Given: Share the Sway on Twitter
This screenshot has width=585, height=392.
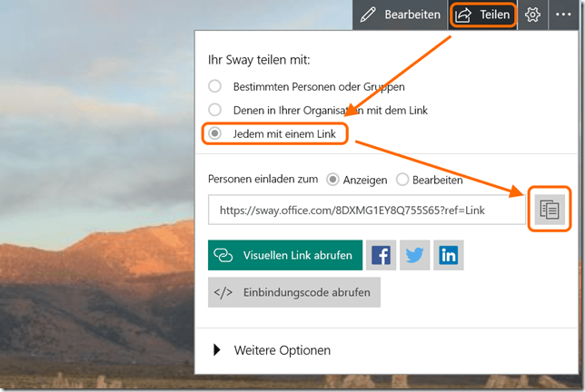Looking at the screenshot, I should (x=415, y=256).
